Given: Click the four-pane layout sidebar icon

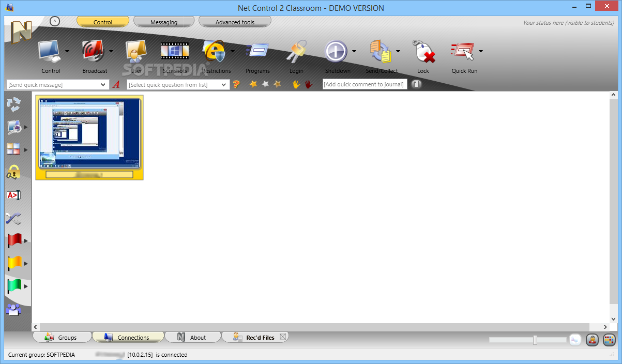Looking at the screenshot, I should click(x=13, y=149).
